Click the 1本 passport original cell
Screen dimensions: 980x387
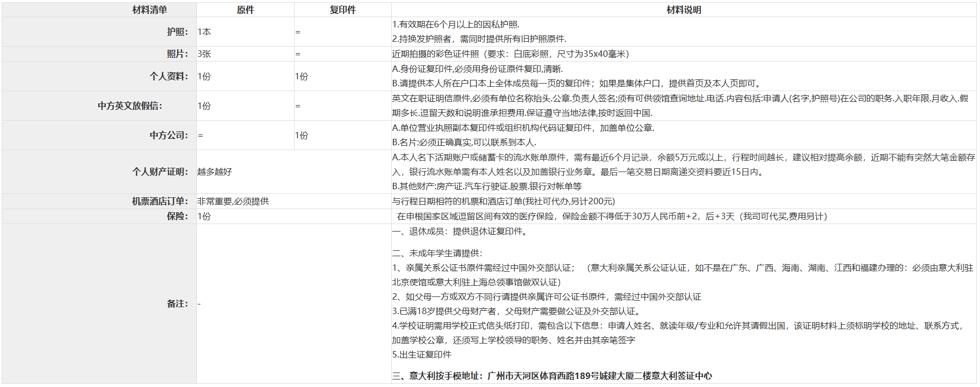(x=204, y=32)
